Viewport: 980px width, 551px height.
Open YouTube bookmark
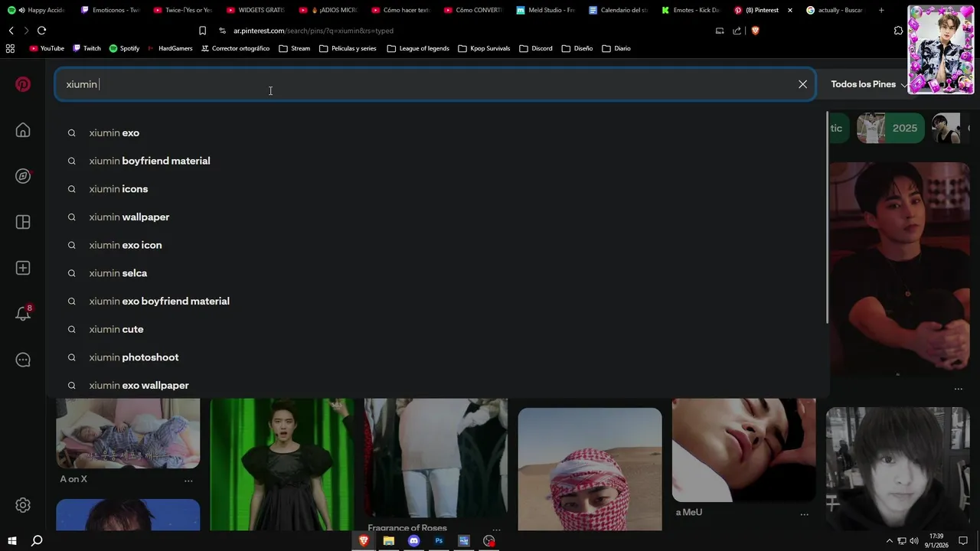pos(47,48)
